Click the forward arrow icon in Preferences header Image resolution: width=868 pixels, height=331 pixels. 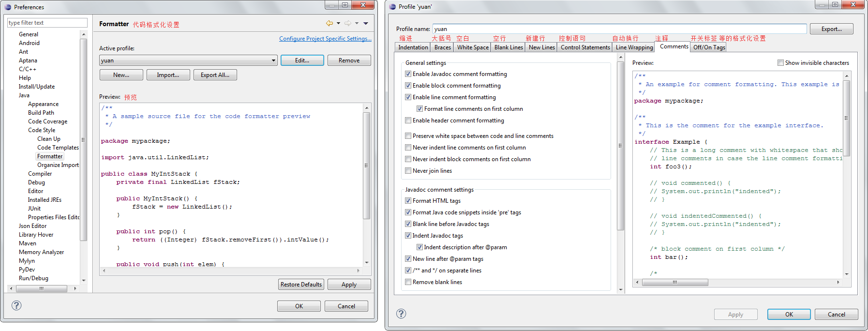coord(348,23)
